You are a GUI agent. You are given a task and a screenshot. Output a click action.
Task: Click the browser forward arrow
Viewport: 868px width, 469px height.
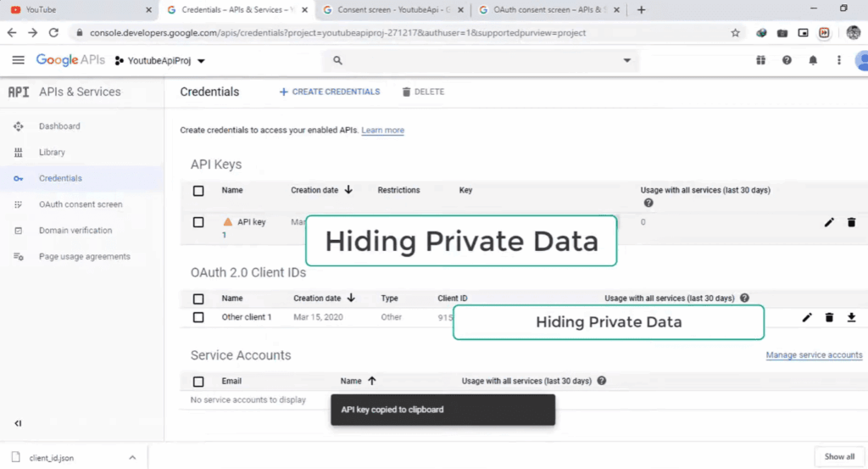pyautogui.click(x=33, y=33)
